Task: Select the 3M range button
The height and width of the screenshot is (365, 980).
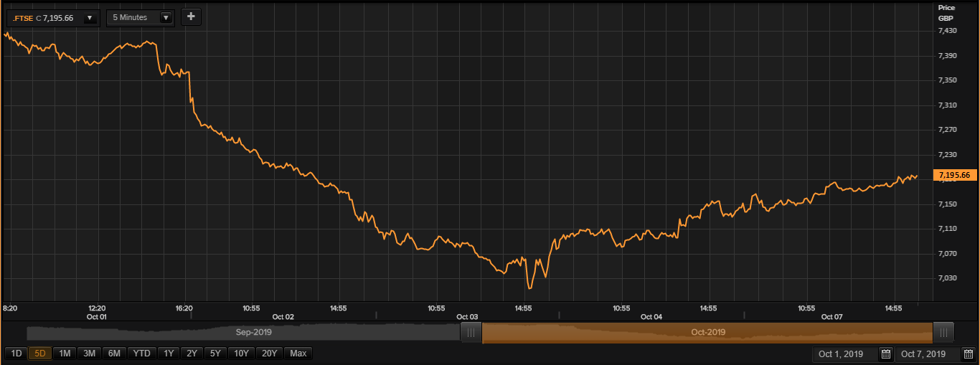Action: 90,354
